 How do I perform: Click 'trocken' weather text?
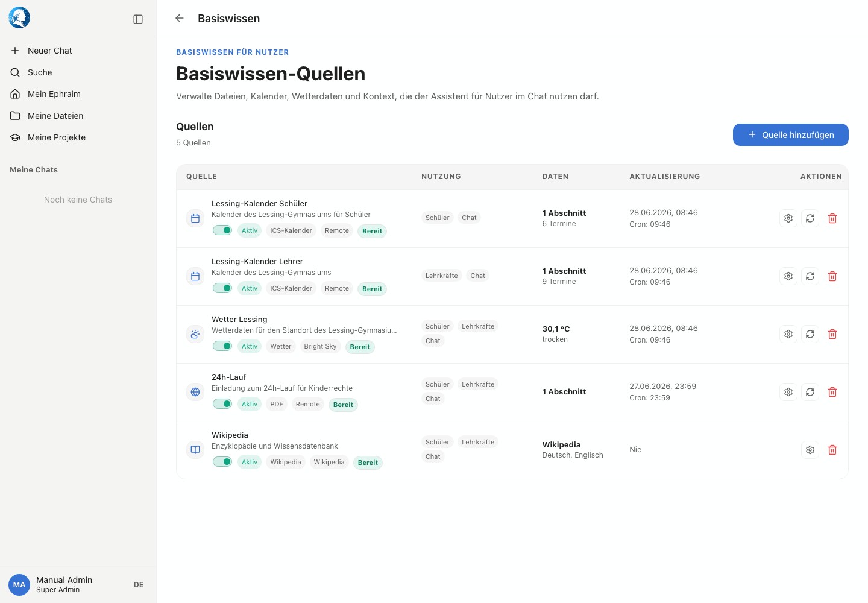(x=555, y=339)
